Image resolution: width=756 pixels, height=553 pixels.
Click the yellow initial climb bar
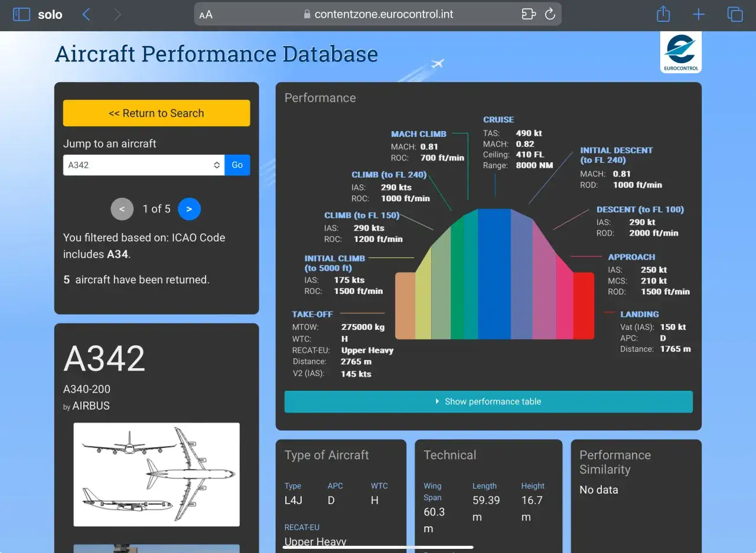click(x=423, y=295)
